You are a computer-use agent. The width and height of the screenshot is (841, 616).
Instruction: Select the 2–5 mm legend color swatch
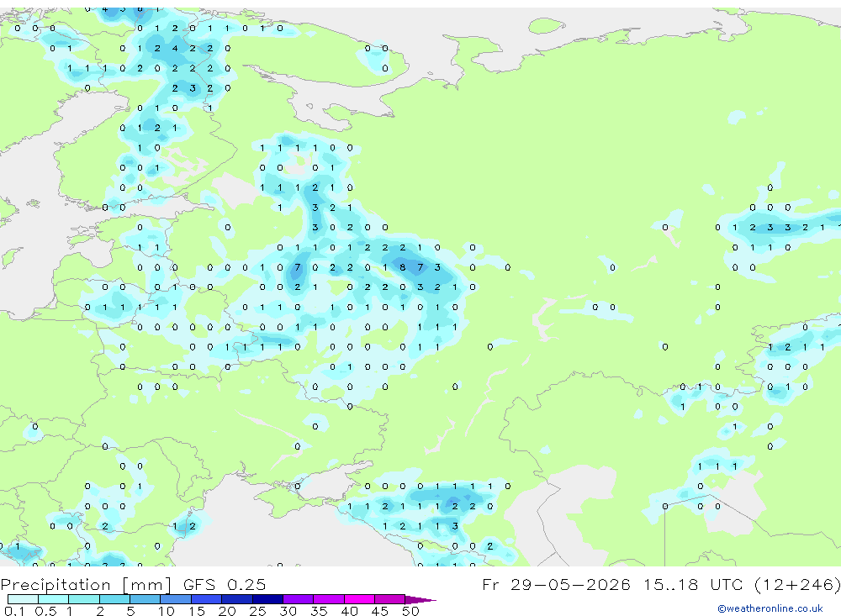pos(114,599)
